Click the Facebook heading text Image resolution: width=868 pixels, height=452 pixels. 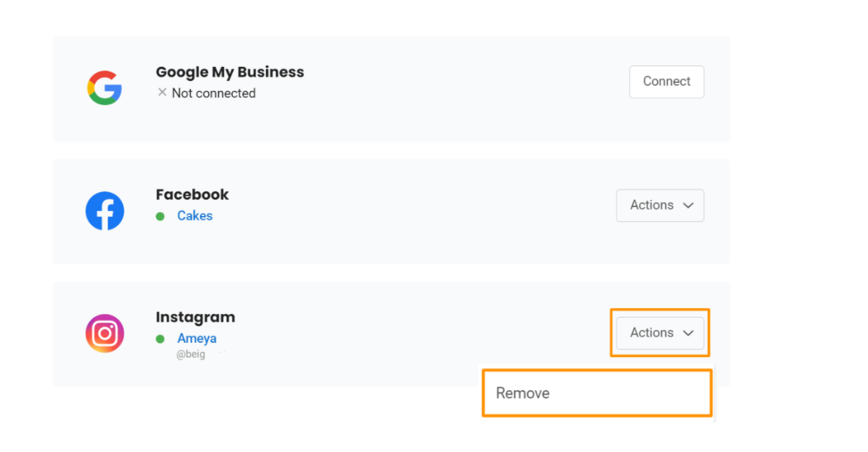[x=192, y=194]
